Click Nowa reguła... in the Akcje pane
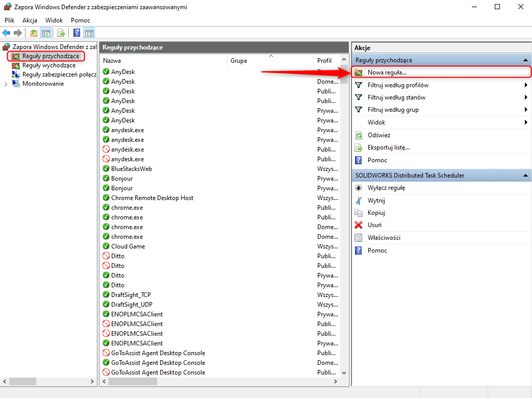 [441, 72]
